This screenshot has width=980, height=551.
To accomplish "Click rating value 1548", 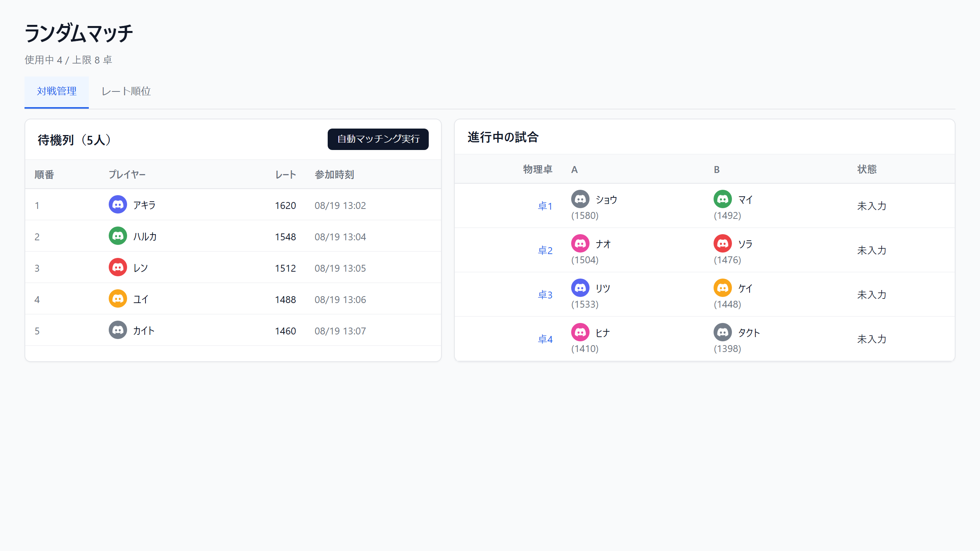I will (286, 237).
